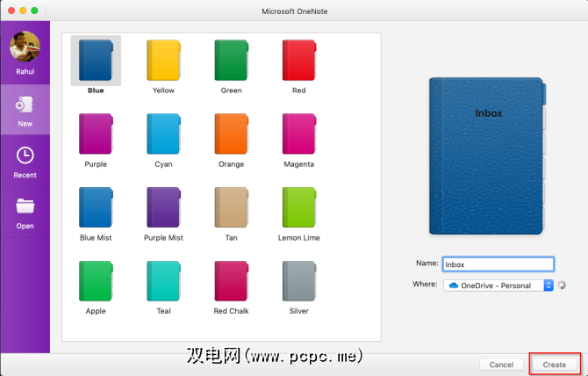Click the Create button
588x376 pixels.
click(x=555, y=365)
